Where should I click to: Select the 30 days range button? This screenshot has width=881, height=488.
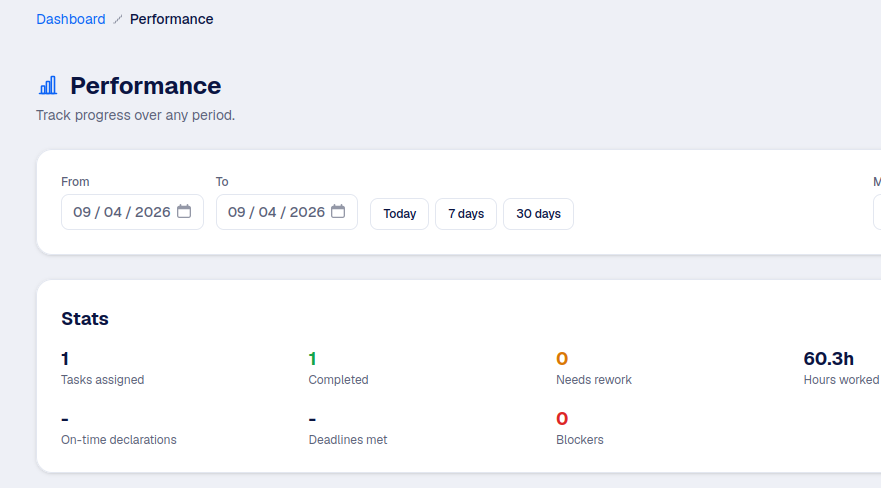[x=538, y=214]
